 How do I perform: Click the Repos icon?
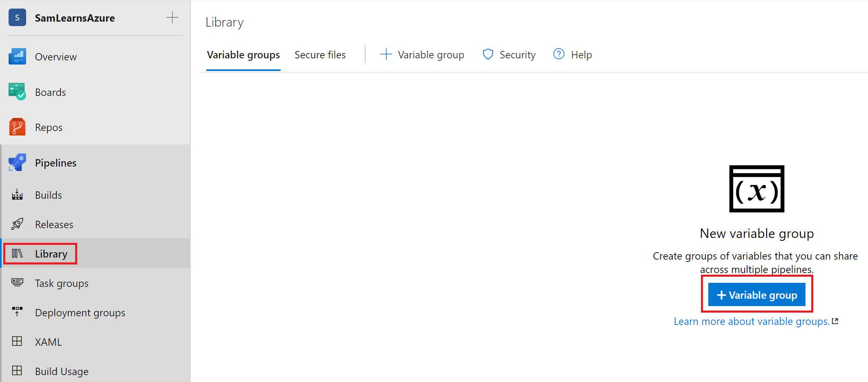[x=17, y=127]
